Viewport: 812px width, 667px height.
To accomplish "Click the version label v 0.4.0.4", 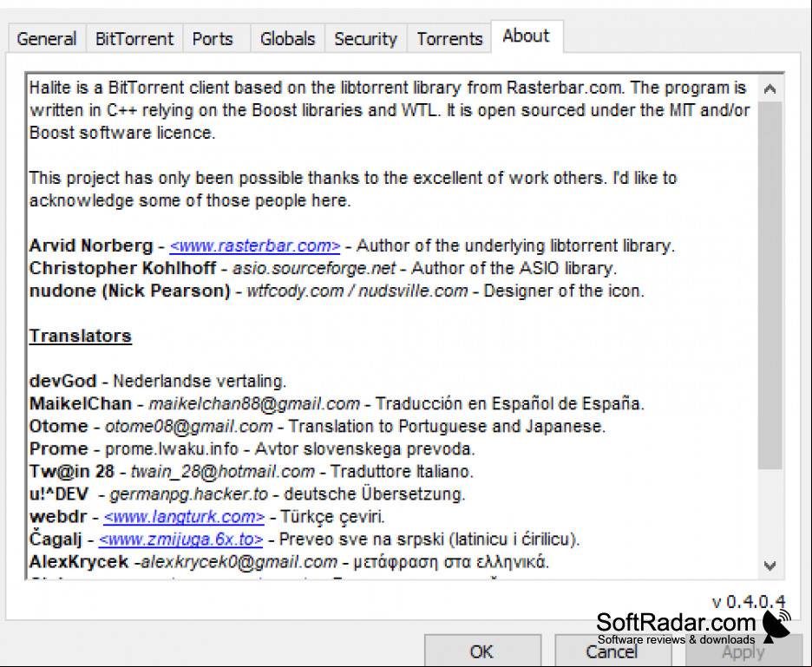I will 749,602.
